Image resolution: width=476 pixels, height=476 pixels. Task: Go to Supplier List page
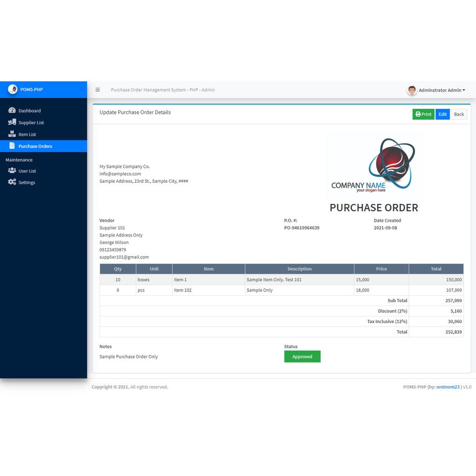coord(31,123)
